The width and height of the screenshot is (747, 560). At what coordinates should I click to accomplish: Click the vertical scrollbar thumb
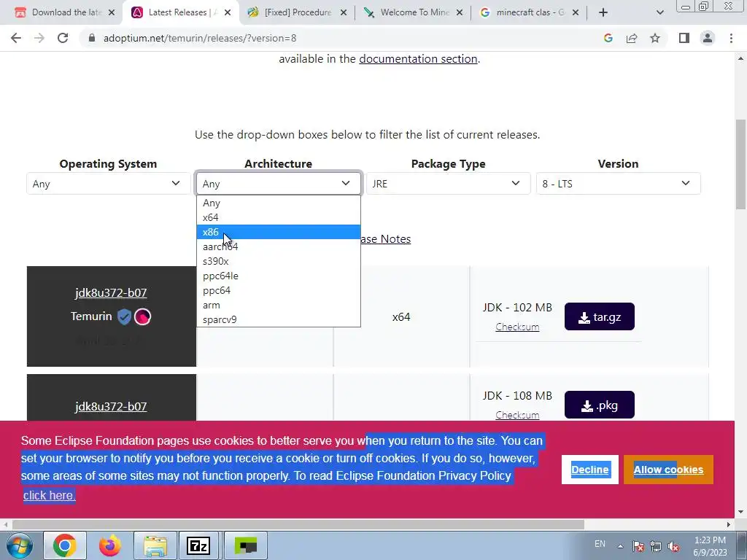[x=741, y=164]
